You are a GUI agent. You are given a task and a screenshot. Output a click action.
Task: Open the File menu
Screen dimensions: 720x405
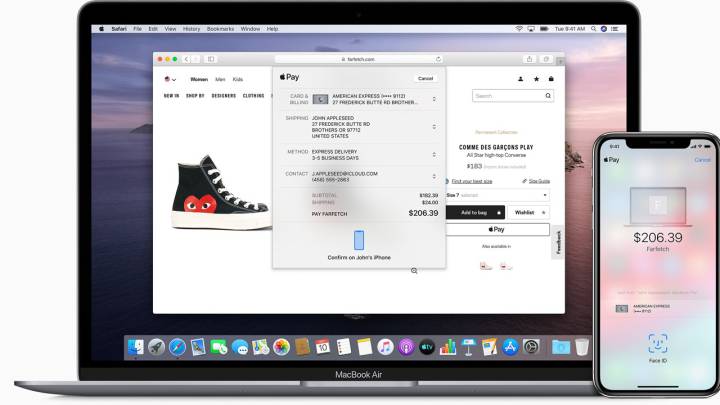137,28
